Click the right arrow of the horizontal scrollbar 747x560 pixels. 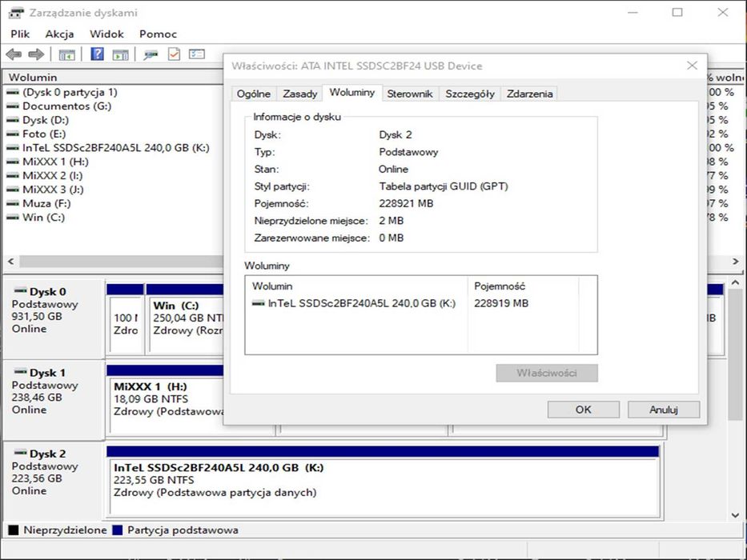735,262
